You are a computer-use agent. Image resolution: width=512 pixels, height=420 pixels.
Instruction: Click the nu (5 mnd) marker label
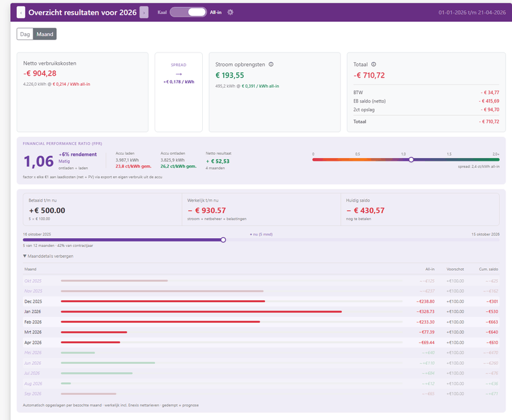[x=261, y=234]
